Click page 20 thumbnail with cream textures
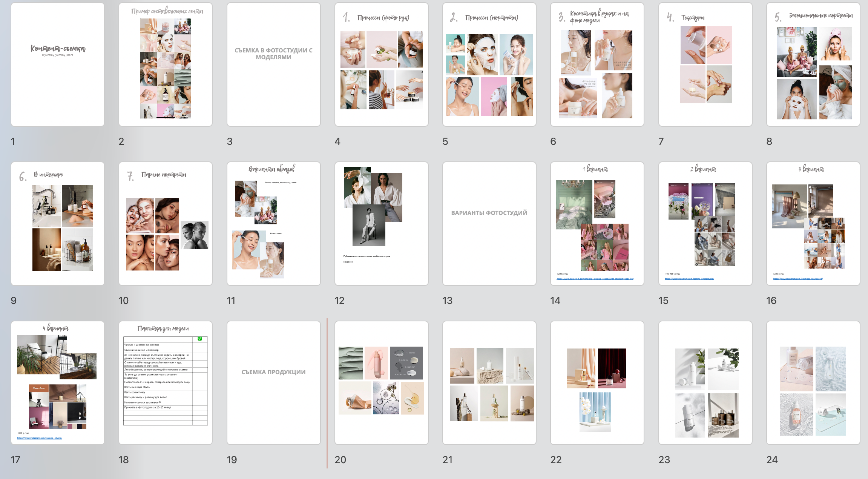Image resolution: width=868 pixels, height=479 pixels. pyautogui.click(x=381, y=383)
